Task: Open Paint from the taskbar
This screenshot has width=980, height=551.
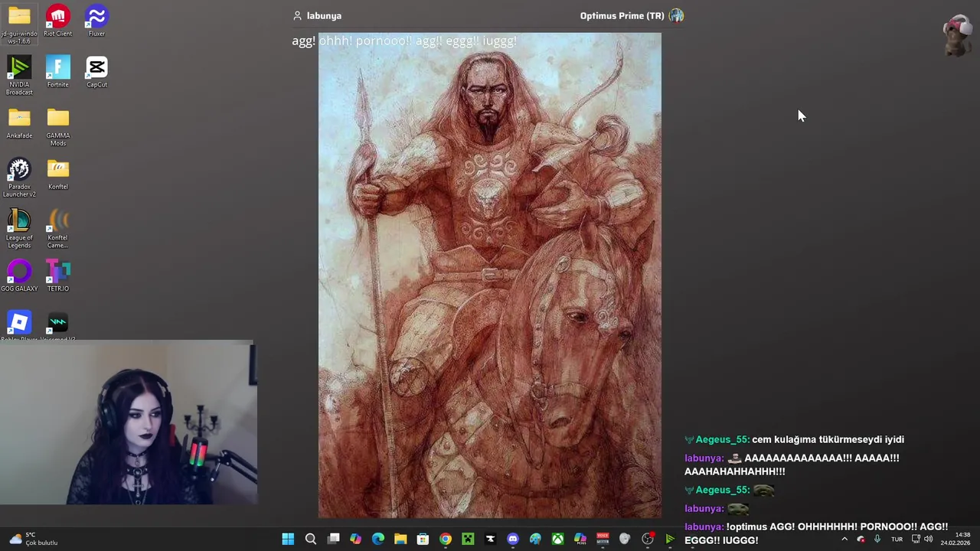Action: coord(535,540)
